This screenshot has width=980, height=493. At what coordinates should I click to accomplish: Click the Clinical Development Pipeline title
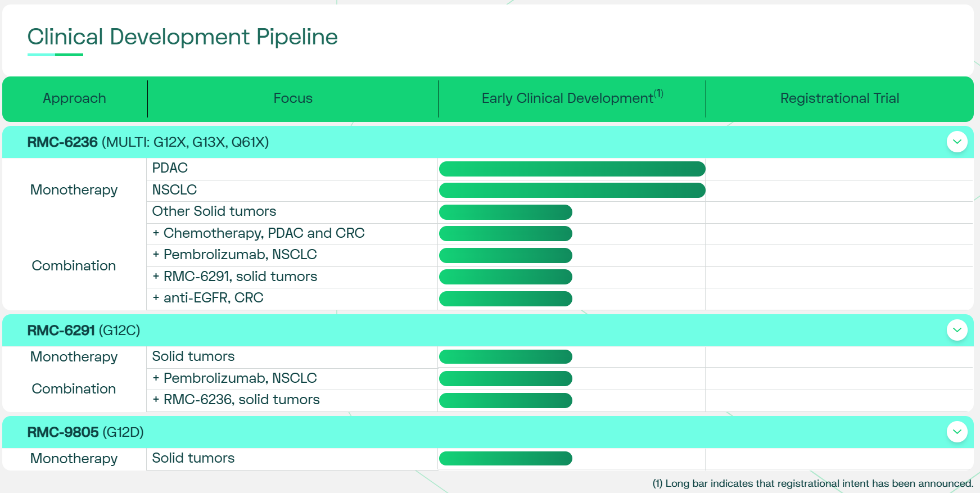point(183,37)
